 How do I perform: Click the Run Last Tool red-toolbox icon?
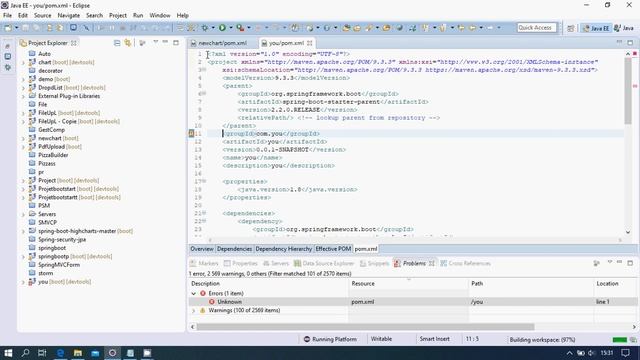(x=240, y=28)
